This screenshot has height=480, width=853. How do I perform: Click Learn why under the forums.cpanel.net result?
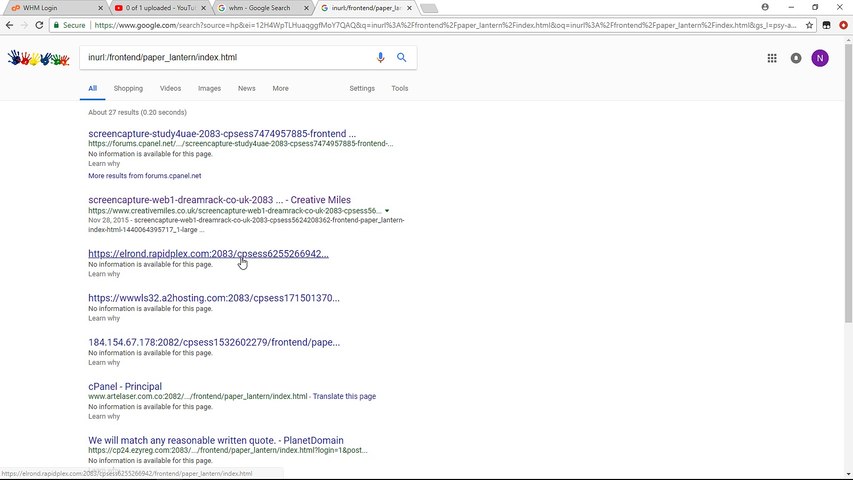[x=104, y=164]
